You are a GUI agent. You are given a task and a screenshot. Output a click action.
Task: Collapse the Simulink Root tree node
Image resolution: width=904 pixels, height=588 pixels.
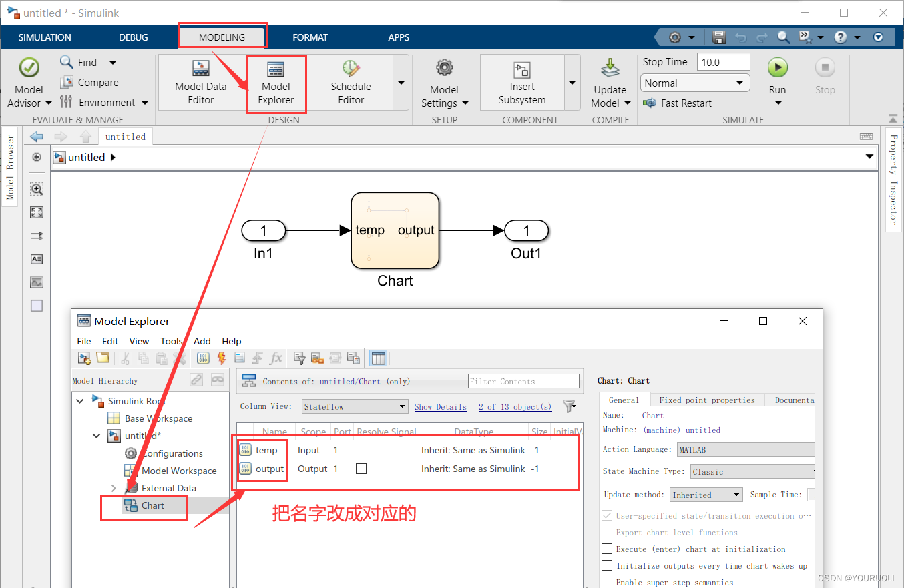pyautogui.click(x=80, y=401)
